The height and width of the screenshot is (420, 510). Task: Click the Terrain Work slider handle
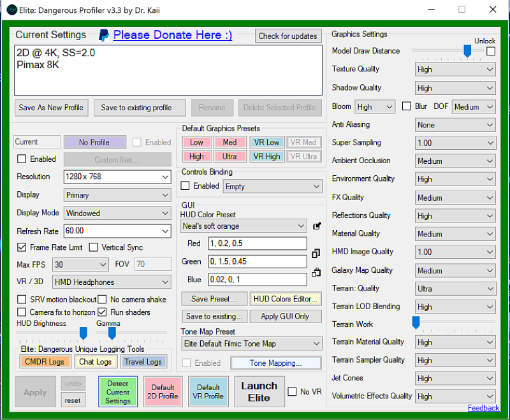pyautogui.click(x=416, y=322)
